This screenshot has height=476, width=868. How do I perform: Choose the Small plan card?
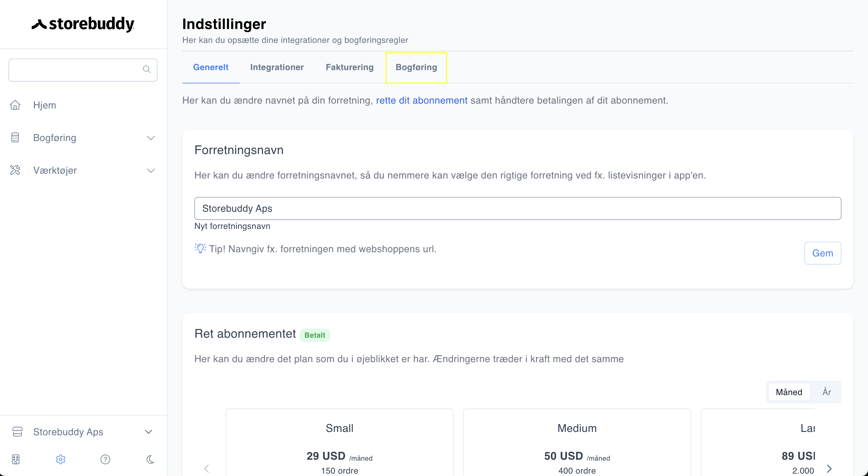[x=339, y=442]
